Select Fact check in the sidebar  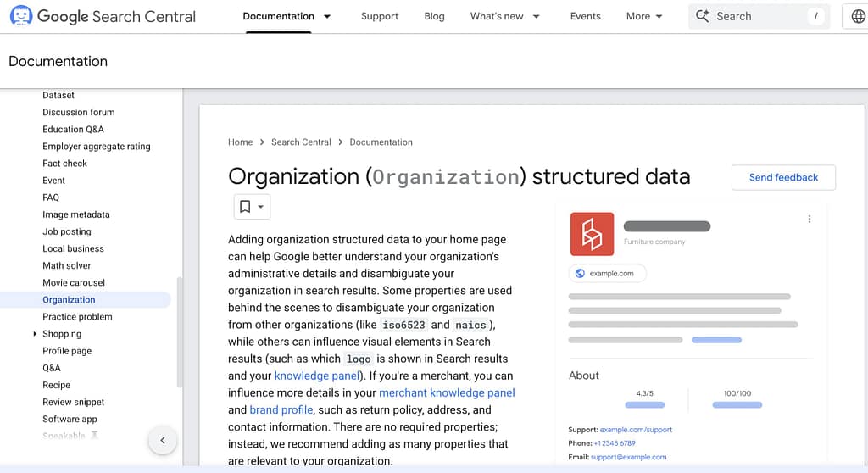click(64, 164)
